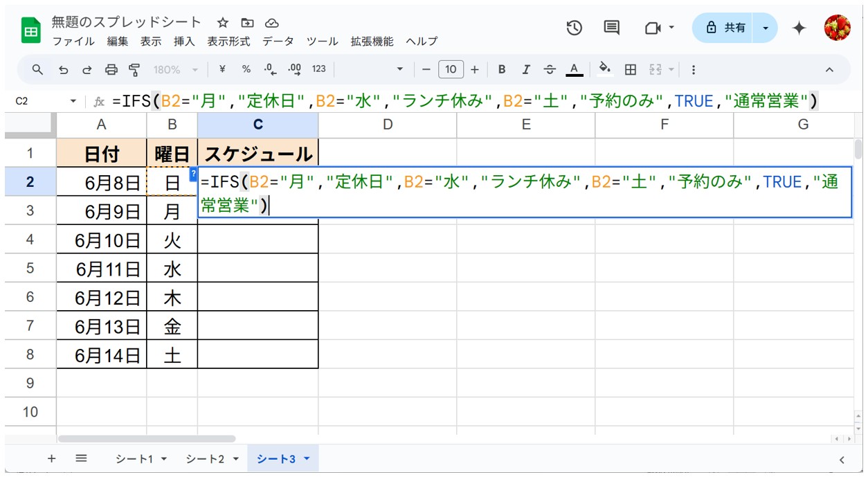Open merge cells dropdown arrow

click(x=671, y=69)
